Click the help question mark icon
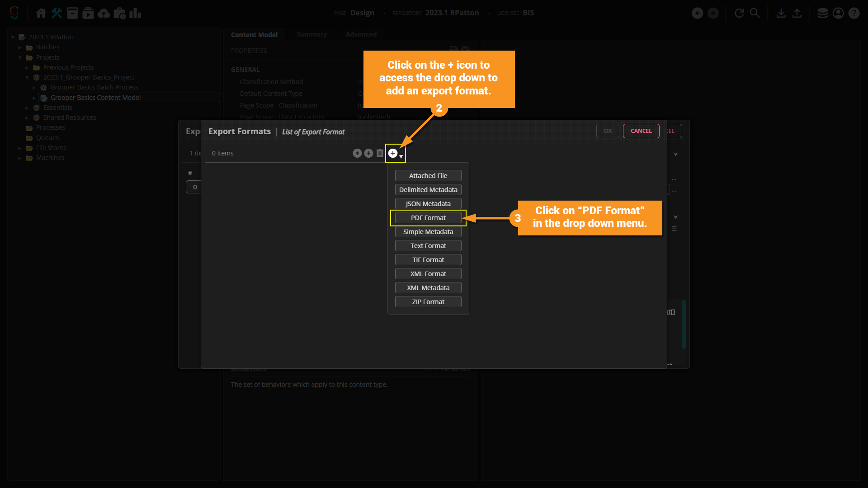The height and width of the screenshot is (488, 868). tap(854, 13)
